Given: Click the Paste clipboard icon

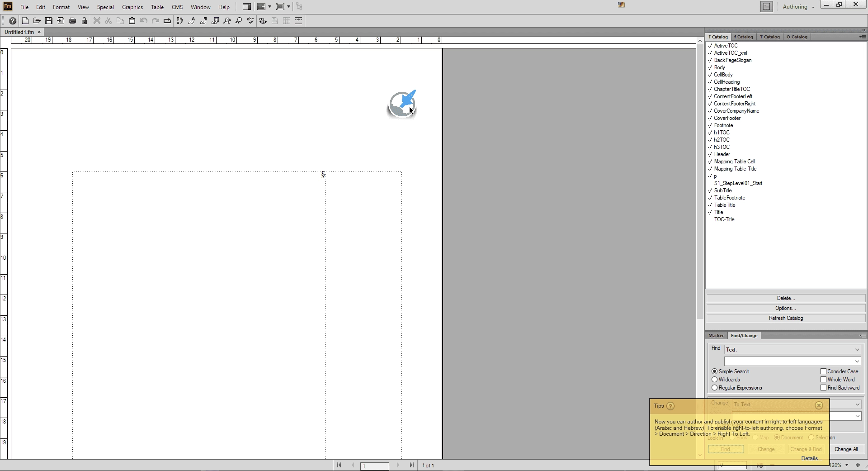Looking at the screenshot, I should [132, 21].
